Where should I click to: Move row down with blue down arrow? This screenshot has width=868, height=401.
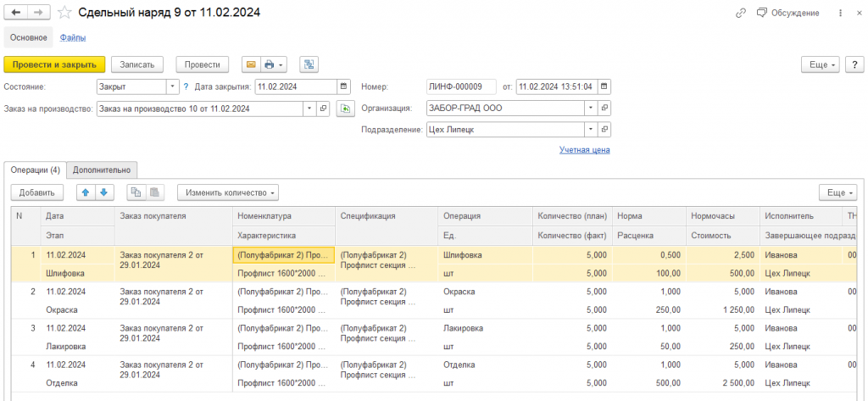[x=103, y=192]
